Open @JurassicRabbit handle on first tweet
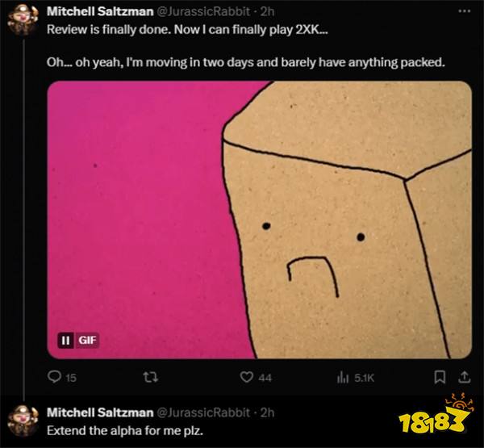The width and height of the screenshot is (484, 448). pyautogui.click(x=203, y=12)
